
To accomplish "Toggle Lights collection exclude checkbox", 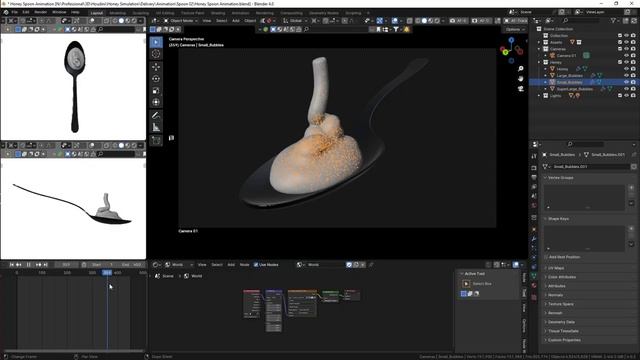I will click(620, 96).
